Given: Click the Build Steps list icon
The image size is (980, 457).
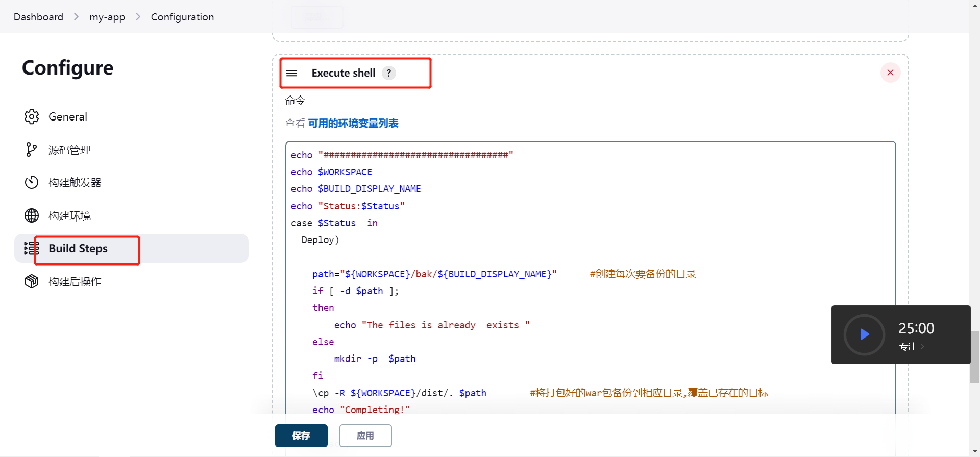Looking at the screenshot, I should [x=32, y=249].
